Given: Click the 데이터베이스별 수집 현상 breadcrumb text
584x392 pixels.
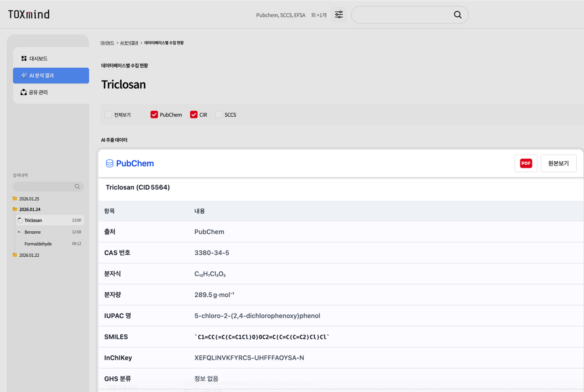Looking at the screenshot, I should click(164, 43).
